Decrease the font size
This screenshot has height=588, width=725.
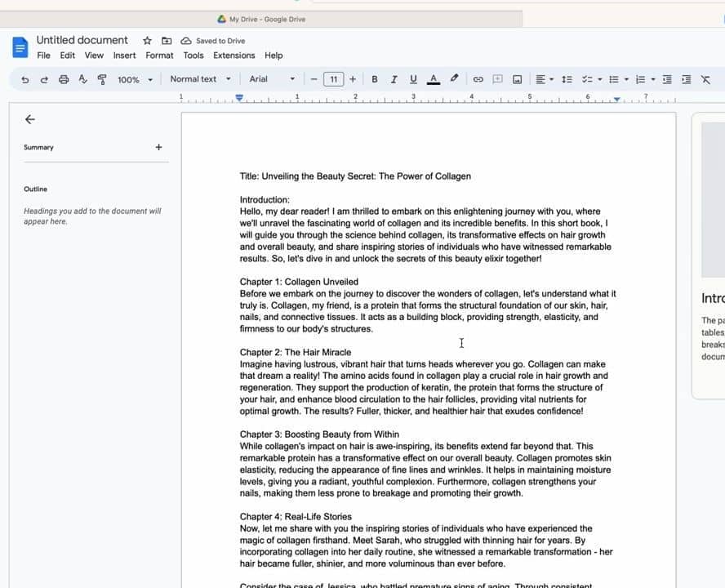(314, 79)
